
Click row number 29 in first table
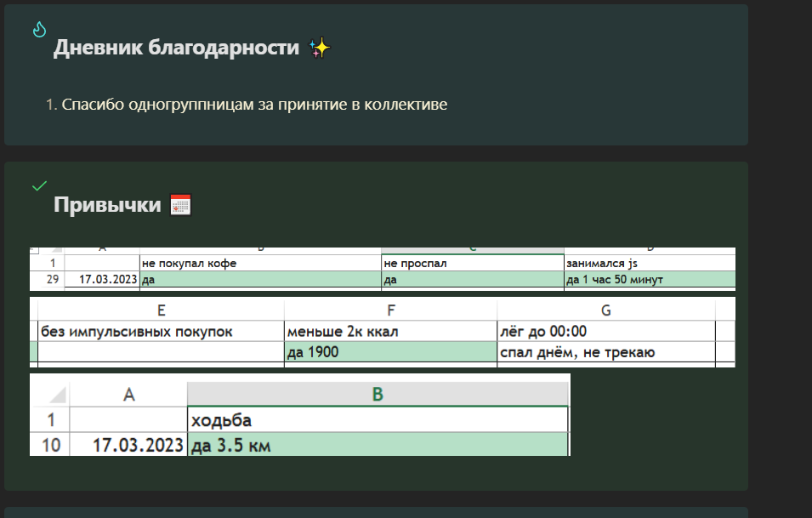53,280
